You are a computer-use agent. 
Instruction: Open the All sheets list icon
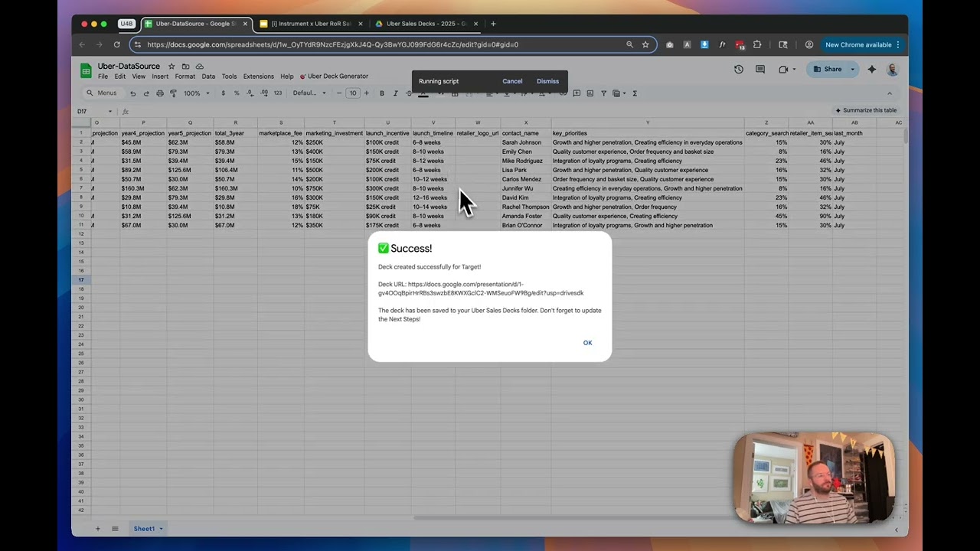(x=115, y=529)
